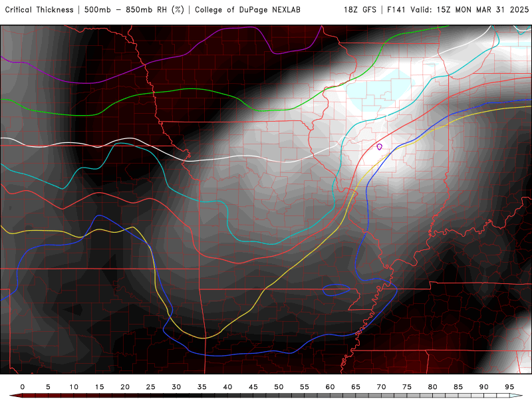The width and height of the screenshot is (532, 399).
Task: Click the colorbar label '25'
Action: coord(151,387)
